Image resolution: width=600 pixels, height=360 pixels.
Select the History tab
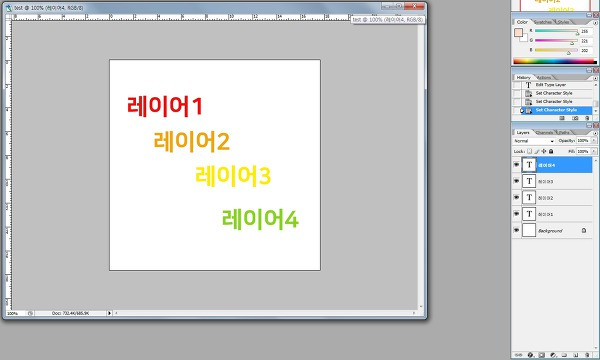[523, 78]
